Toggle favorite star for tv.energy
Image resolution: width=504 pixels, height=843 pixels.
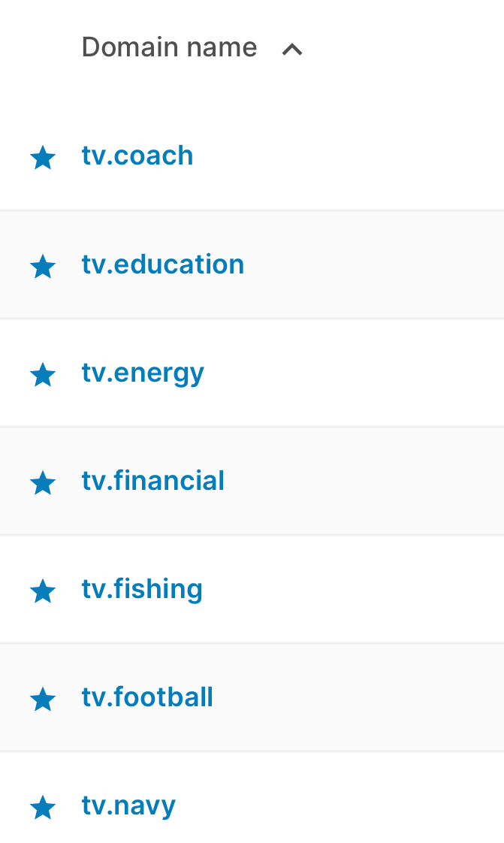coord(43,374)
